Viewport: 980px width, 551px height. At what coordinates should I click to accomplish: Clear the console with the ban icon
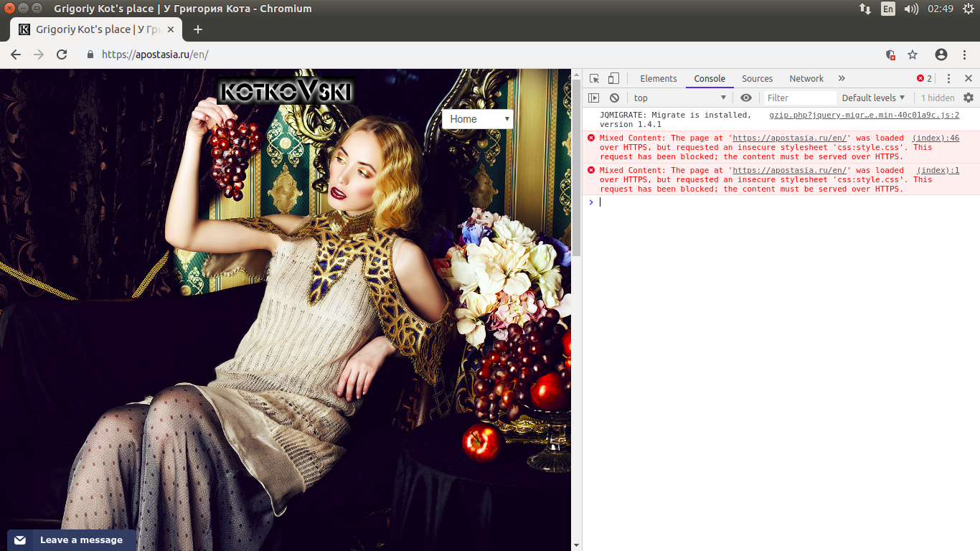pos(614,98)
